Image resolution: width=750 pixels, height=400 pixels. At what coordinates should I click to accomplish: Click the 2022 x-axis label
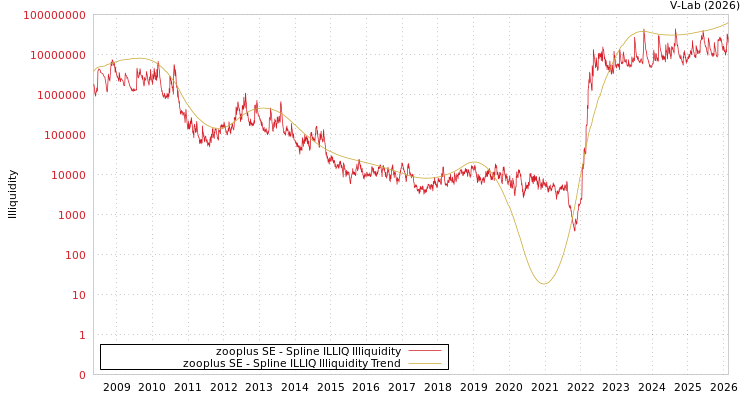pos(581,387)
